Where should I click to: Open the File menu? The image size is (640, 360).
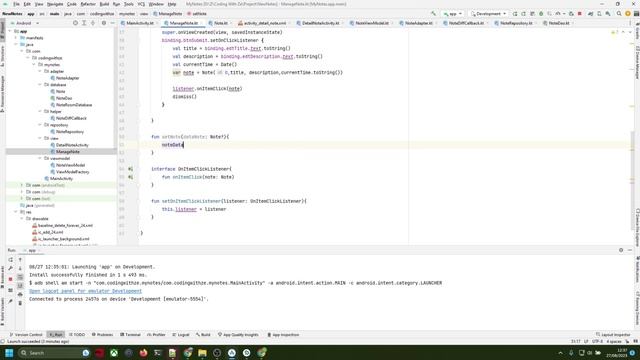[x=16, y=4]
